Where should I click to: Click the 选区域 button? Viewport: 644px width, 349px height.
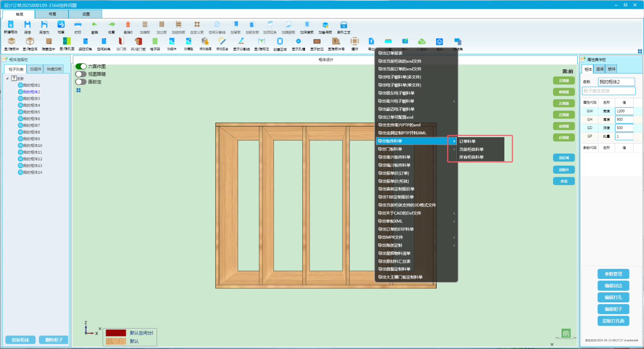click(564, 158)
